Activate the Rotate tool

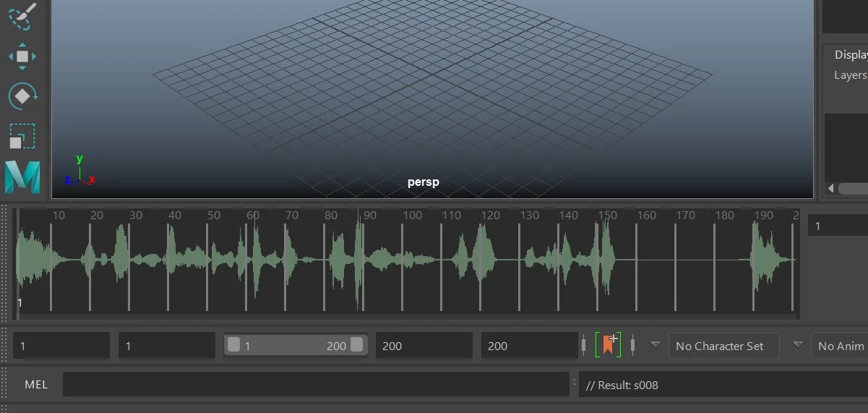click(22, 95)
